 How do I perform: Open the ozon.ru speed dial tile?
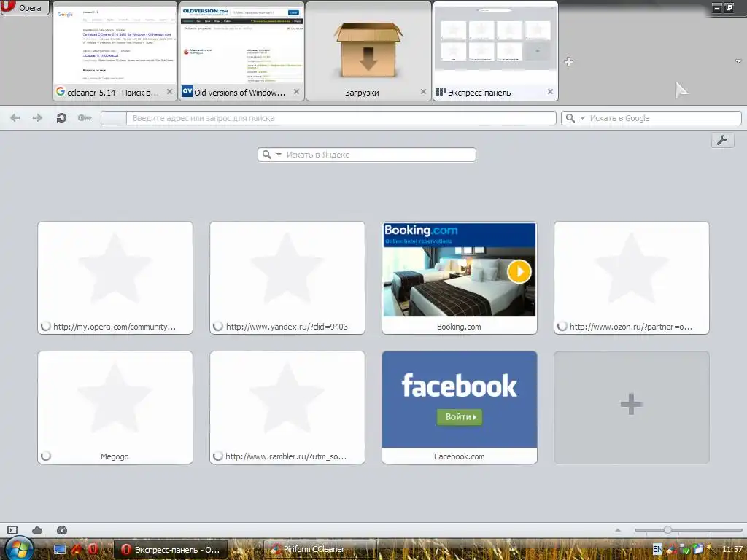pos(631,278)
